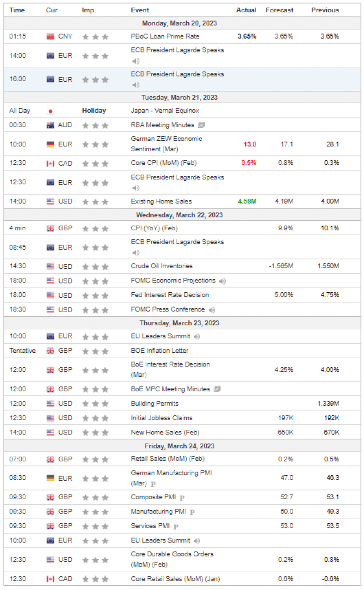Open German ZEW Economic Sentiment (Mar) event

click(x=166, y=144)
